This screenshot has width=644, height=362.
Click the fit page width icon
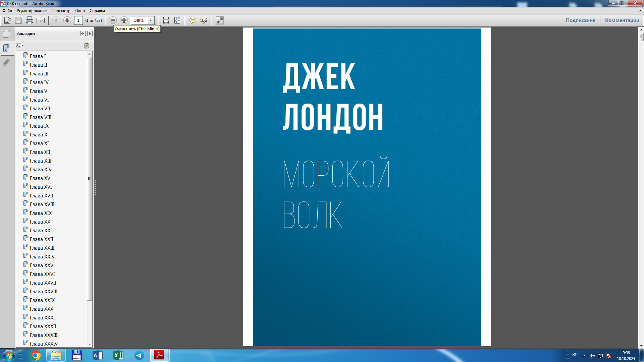coord(165,20)
